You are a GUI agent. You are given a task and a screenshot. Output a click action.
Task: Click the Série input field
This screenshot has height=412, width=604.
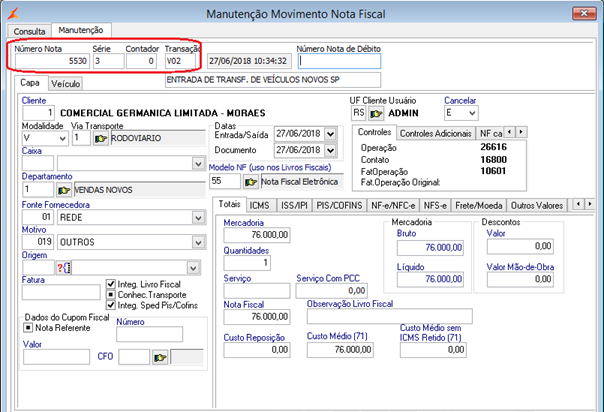click(x=109, y=61)
